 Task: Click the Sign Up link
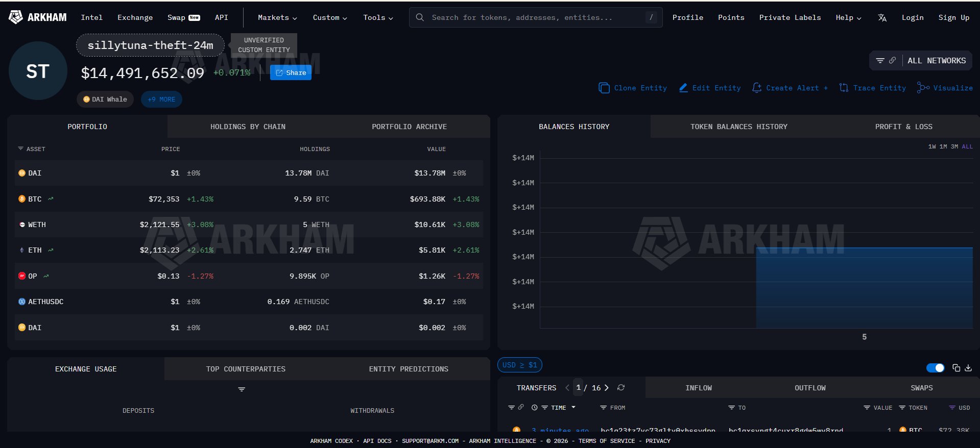(x=953, y=17)
